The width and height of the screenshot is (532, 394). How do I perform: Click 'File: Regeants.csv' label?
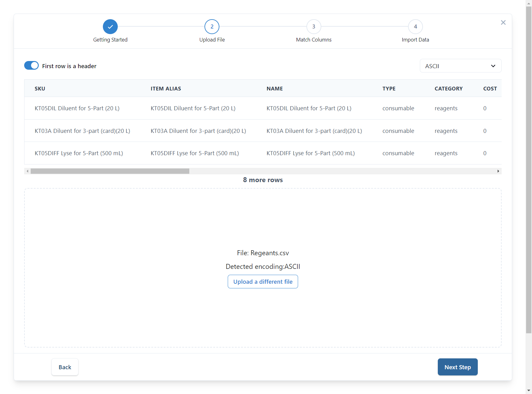tap(263, 253)
